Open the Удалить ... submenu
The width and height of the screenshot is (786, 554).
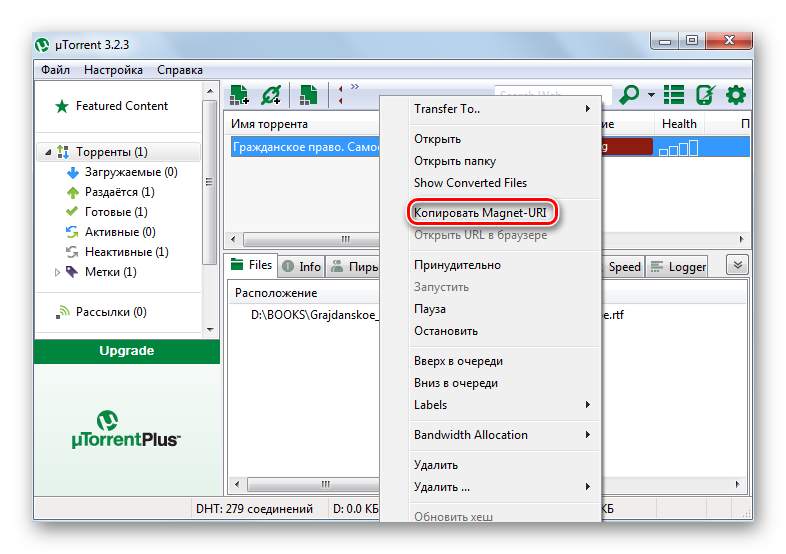tap(505, 487)
